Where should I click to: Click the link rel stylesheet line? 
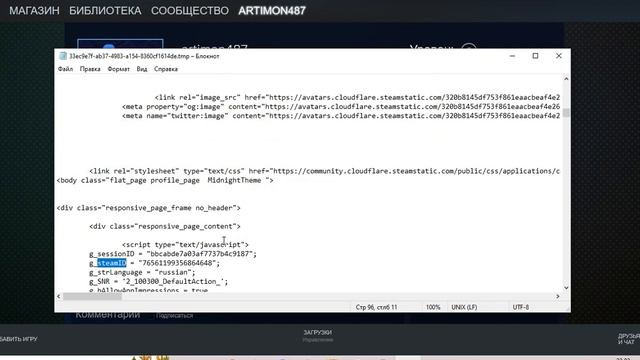(324, 171)
